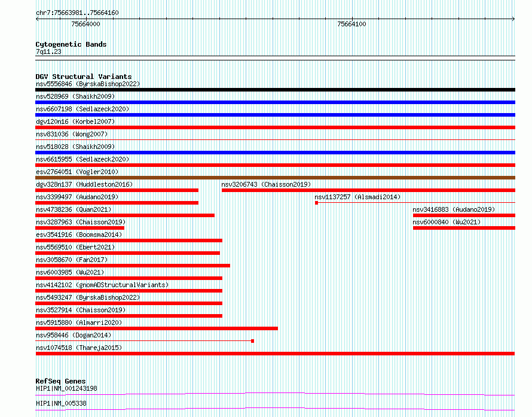
Task: Select the nsv1137257 Alsmadi2014 start marker square
Action: (x=317, y=203)
